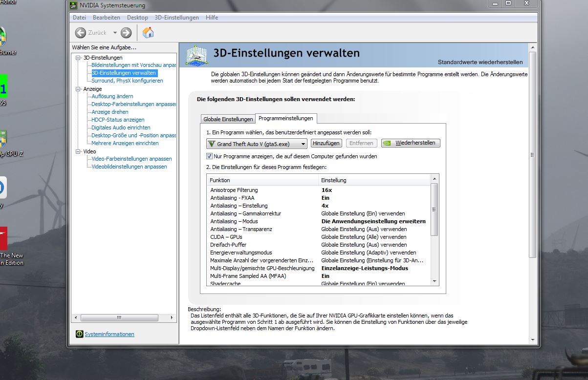Click settings list scroll-down arrow
This screenshot has width=588, height=380.
pyautogui.click(x=434, y=281)
